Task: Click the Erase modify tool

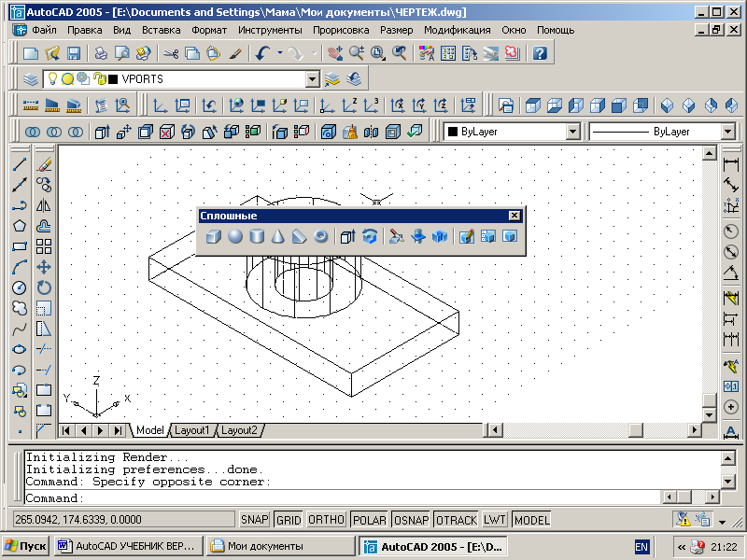Action: click(44, 165)
